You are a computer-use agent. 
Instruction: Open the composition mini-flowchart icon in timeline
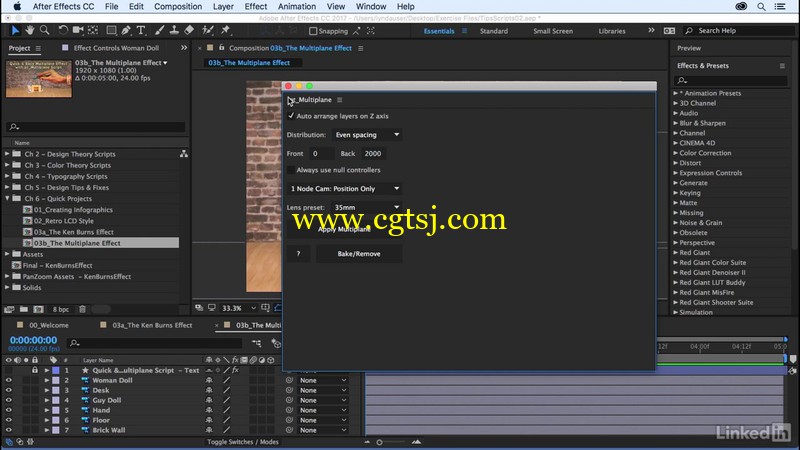[x=257, y=343]
